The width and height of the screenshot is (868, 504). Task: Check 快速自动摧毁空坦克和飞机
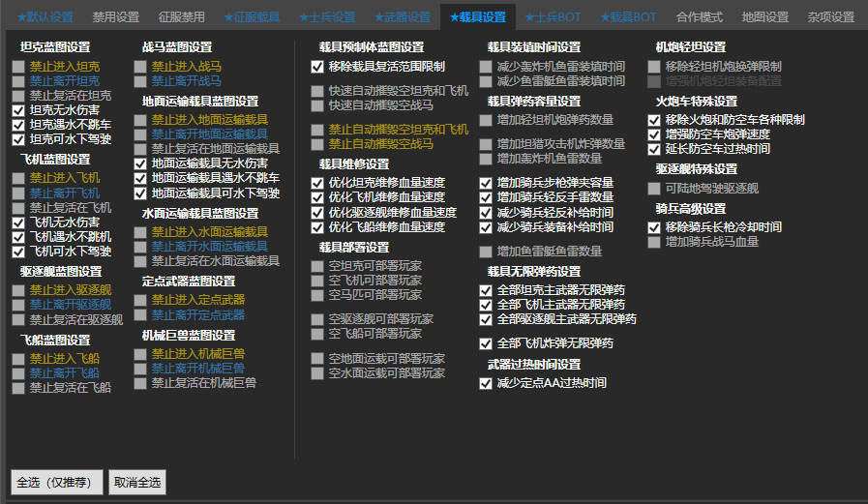[x=317, y=91]
